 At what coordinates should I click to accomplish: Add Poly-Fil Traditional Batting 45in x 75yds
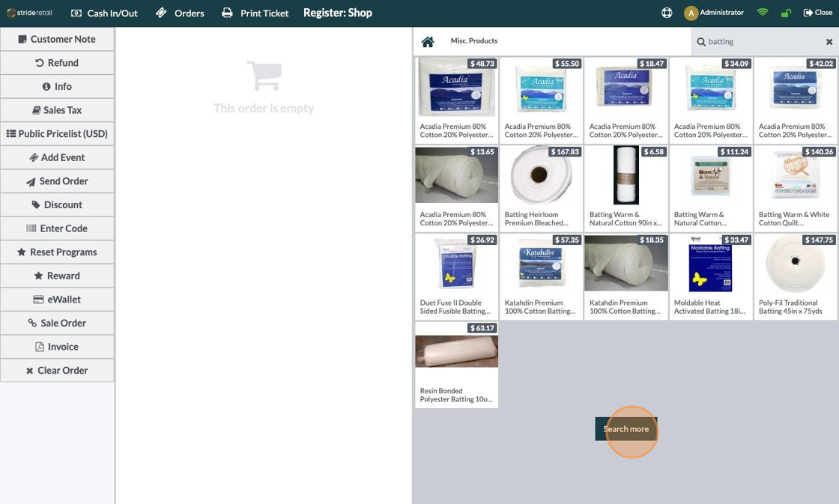click(x=795, y=276)
